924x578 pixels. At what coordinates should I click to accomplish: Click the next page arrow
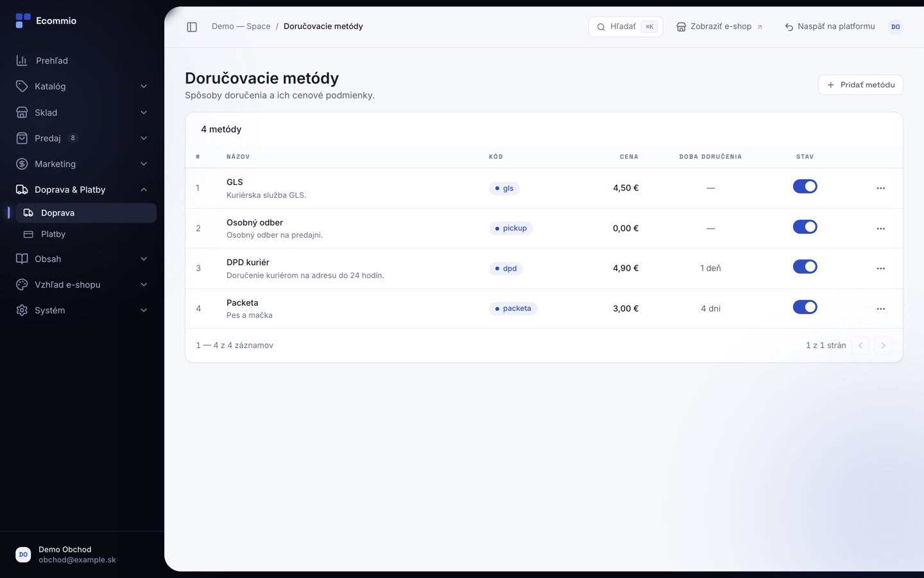tap(883, 346)
